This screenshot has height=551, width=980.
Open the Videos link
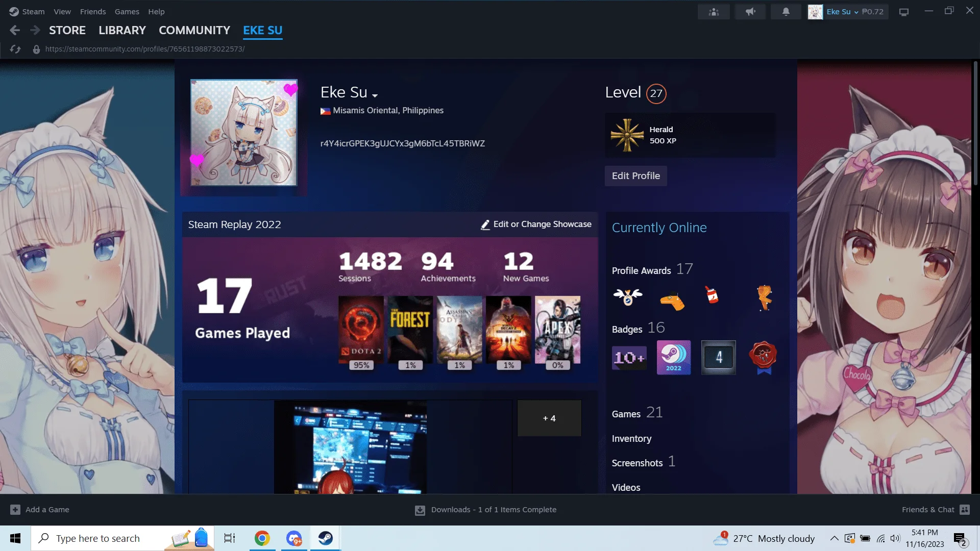pos(626,488)
